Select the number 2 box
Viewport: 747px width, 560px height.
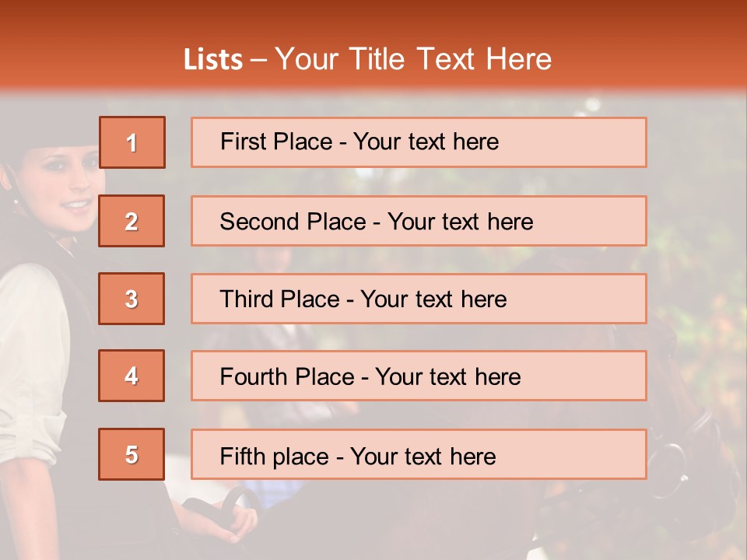(132, 221)
